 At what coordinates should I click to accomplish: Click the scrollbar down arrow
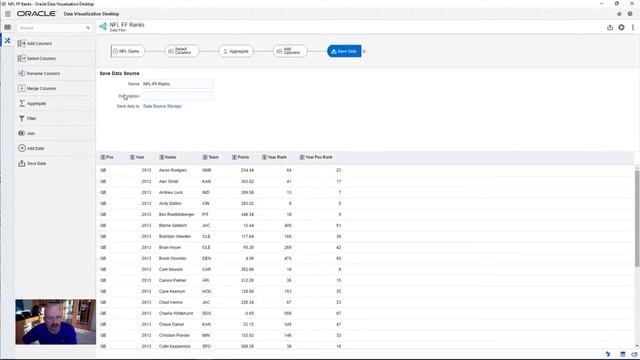(637, 347)
